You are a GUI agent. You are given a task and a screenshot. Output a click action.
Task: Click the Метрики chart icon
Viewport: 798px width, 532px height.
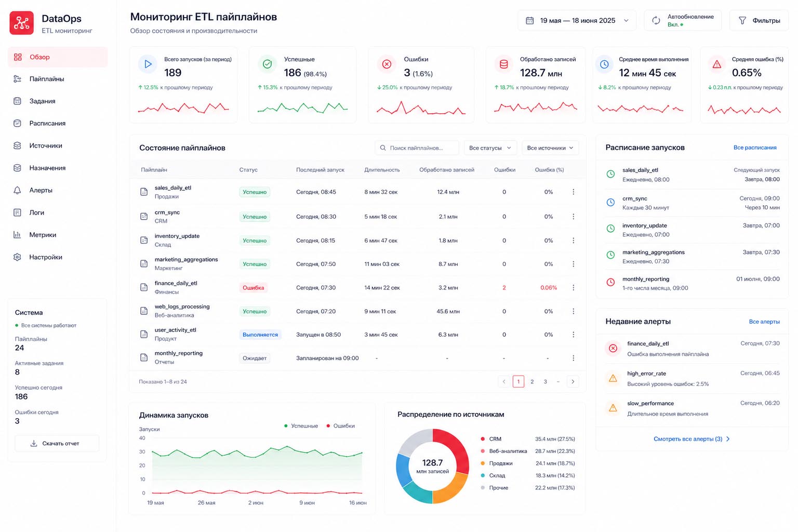click(17, 235)
